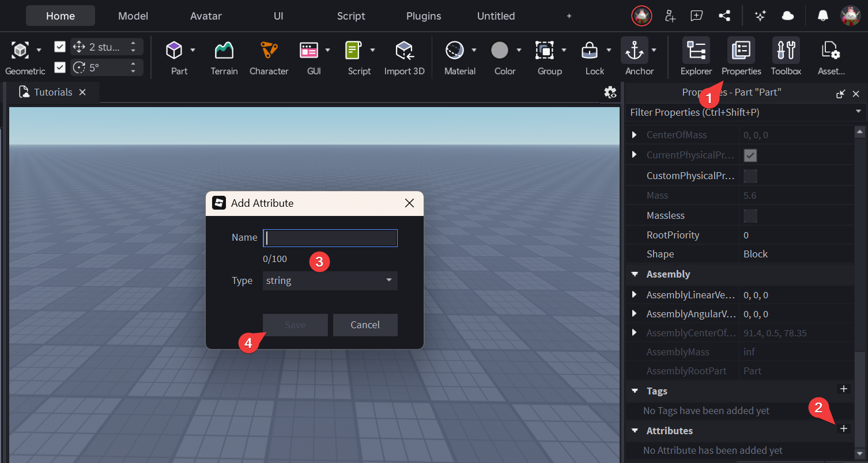The height and width of the screenshot is (463, 868).
Task: Expand the AssemblyLinearVelocity property
Action: (x=635, y=295)
